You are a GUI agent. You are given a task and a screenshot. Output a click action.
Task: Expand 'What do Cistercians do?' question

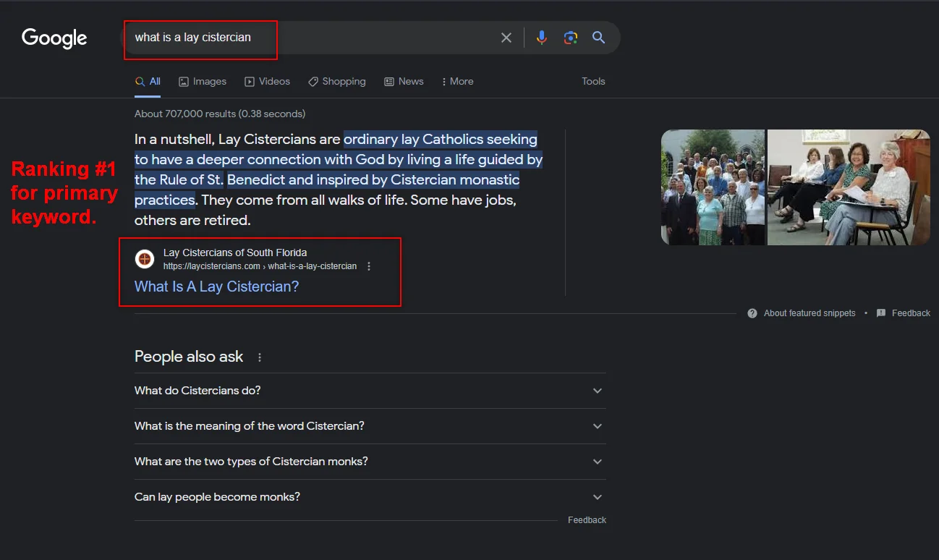370,391
